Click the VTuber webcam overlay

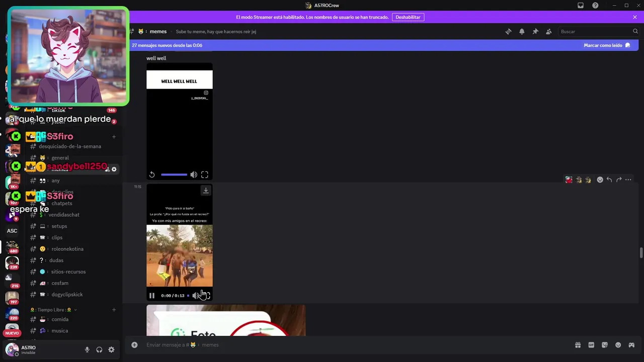click(x=68, y=56)
